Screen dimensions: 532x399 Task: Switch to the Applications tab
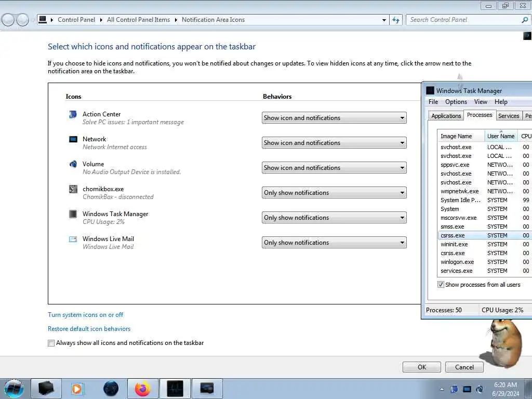446,116
